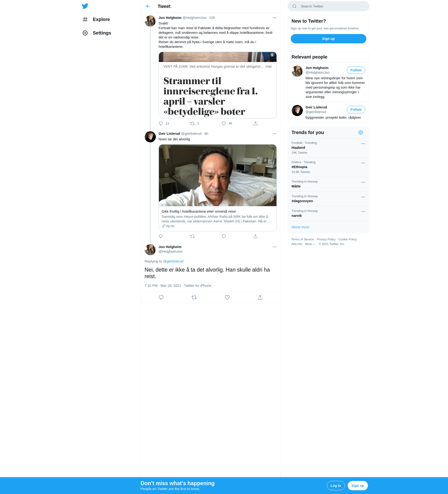Retweet the tweet with 5 retweets
Viewport: 448px width, 494px height.
192,124
